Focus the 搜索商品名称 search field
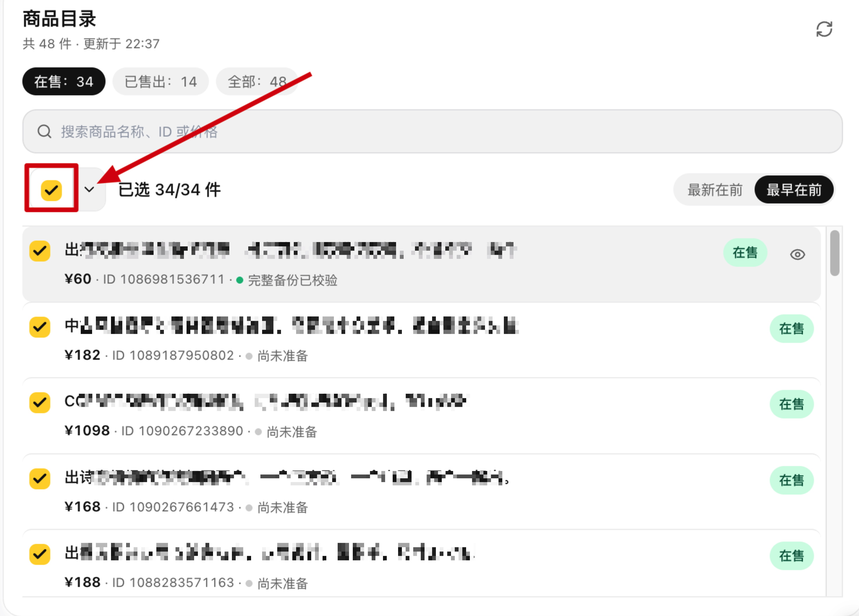 [432, 132]
